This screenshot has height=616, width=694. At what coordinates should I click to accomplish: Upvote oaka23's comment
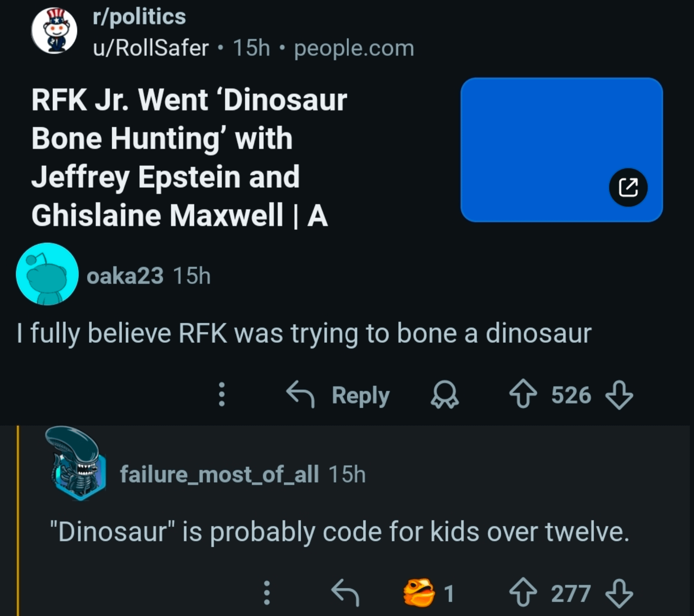tap(523, 394)
